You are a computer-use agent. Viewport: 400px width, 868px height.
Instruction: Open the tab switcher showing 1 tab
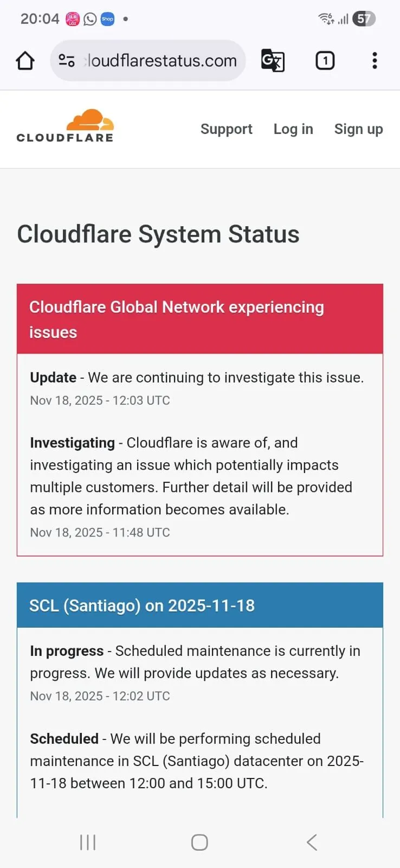pos(325,60)
